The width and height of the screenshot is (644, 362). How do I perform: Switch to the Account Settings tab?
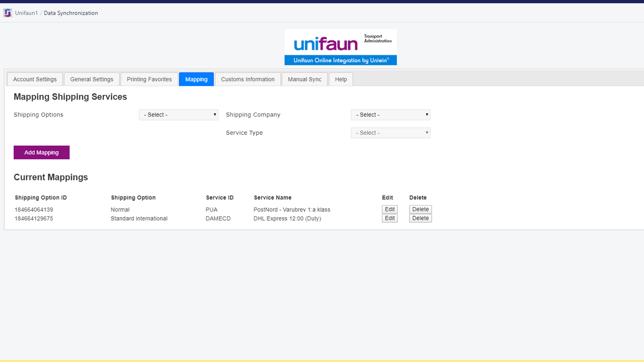point(35,79)
